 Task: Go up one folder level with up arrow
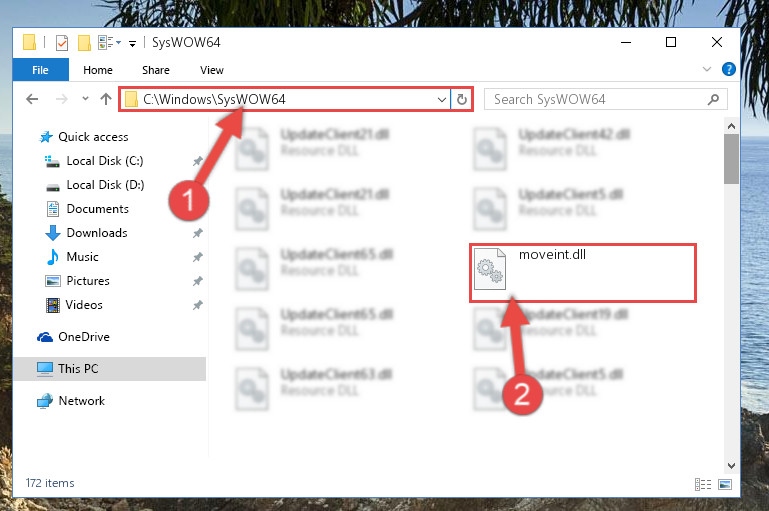click(x=105, y=100)
